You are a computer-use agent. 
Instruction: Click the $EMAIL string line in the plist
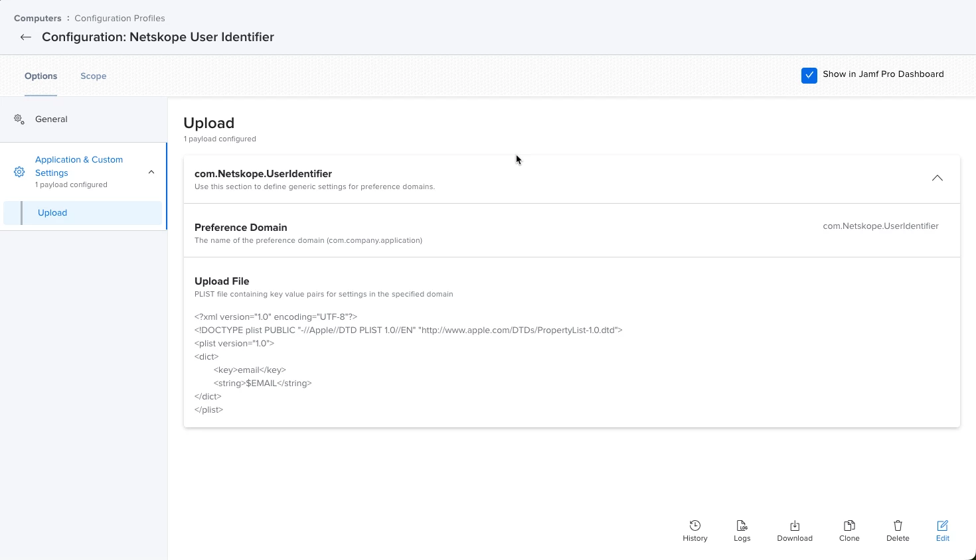coord(262,384)
